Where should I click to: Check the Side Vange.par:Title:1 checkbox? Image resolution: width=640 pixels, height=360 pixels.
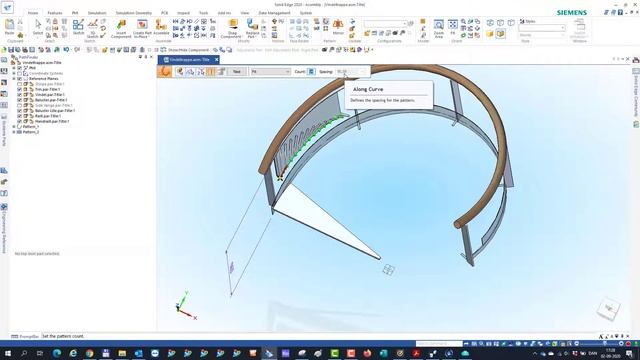coord(20,105)
